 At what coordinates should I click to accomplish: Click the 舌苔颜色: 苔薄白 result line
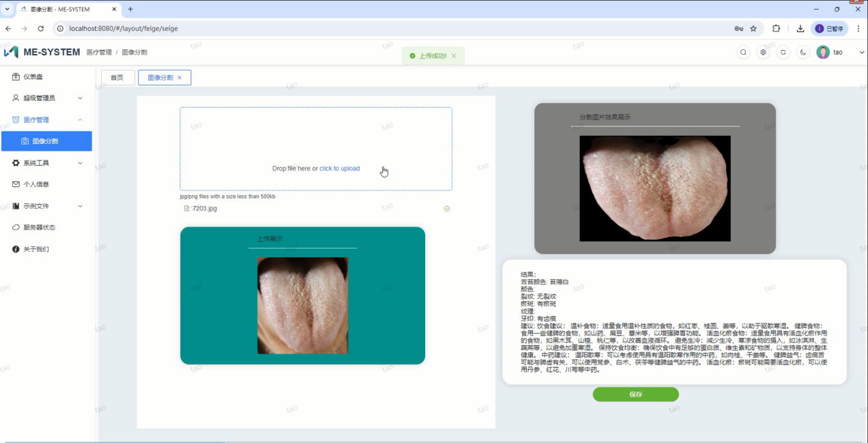(x=545, y=282)
